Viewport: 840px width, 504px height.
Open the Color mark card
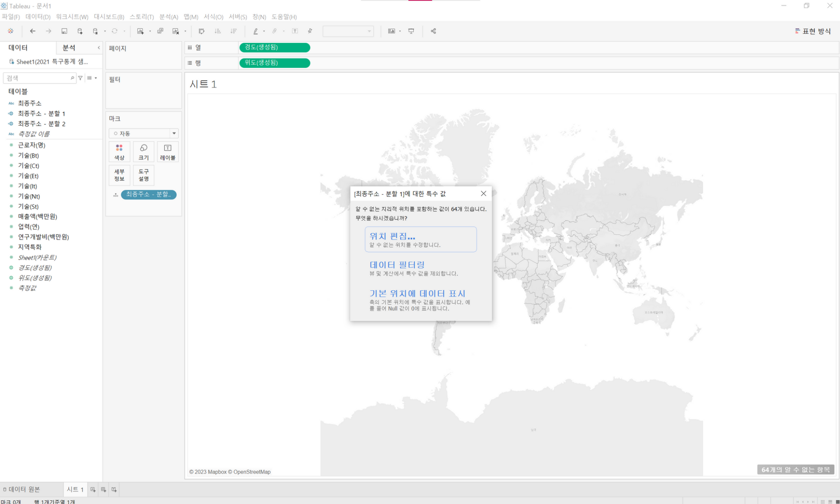click(119, 152)
